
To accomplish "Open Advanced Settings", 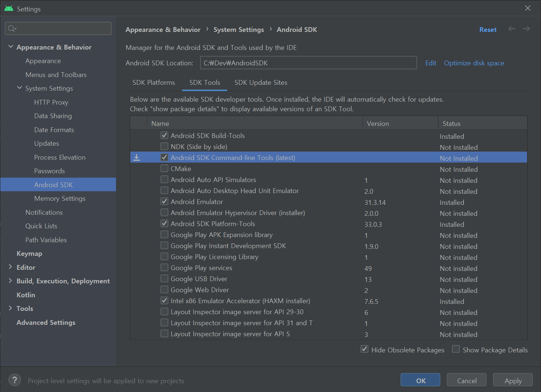I will [46, 322].
